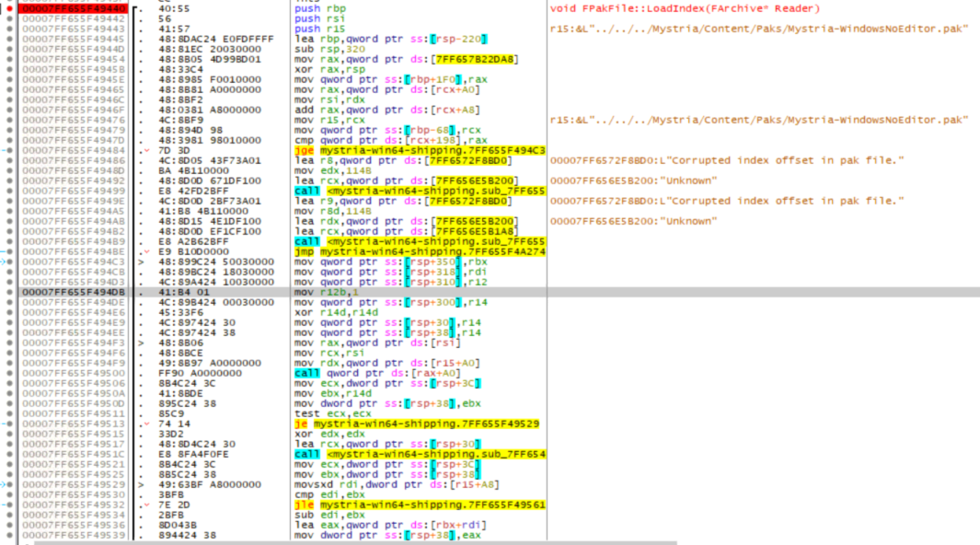This screenshot has width=980, height=545.
Task: Click 'call qword ptr ds:[rax+A0]' instruction
Action: pos(378,373)
